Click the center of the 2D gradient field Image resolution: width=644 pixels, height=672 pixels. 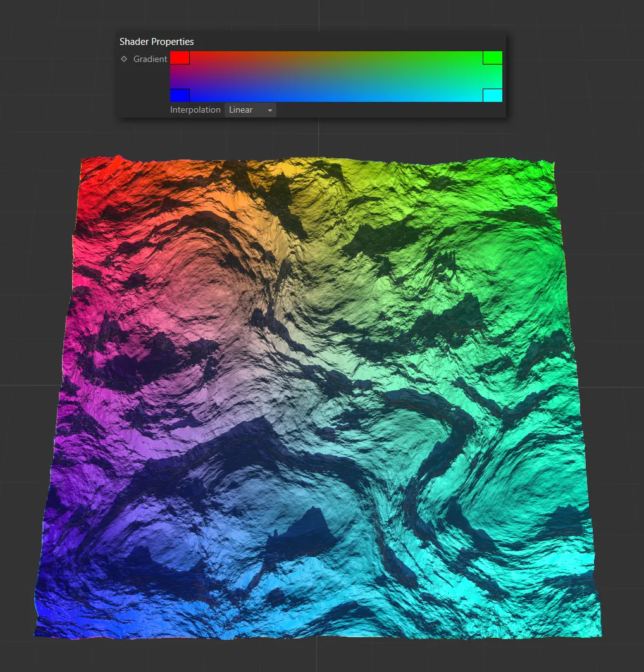point(335,76)
